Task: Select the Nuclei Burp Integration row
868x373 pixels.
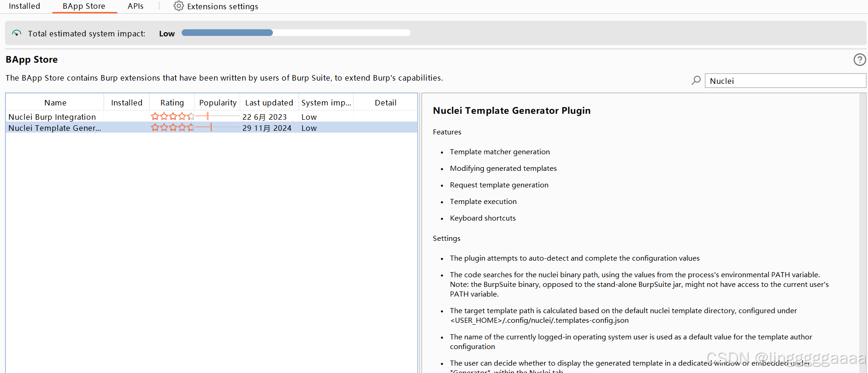Action: click(x=212, y=117)
